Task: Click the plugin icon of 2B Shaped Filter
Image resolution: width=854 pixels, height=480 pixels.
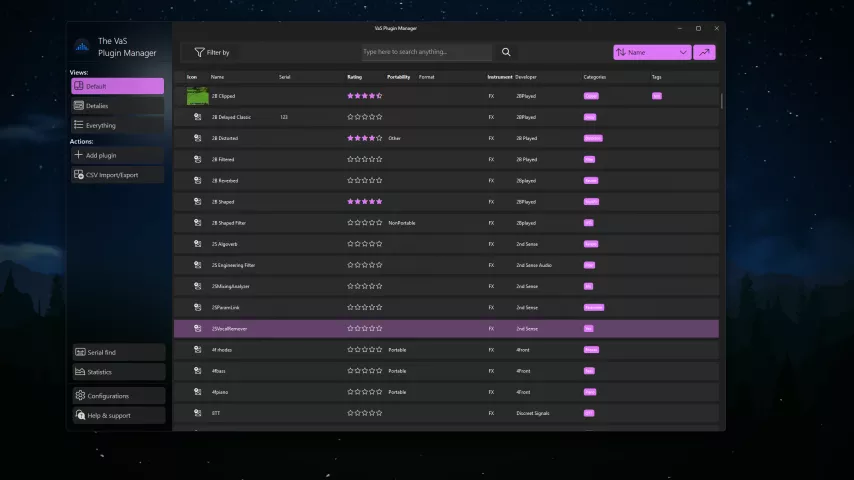Action: click(198, 223)
